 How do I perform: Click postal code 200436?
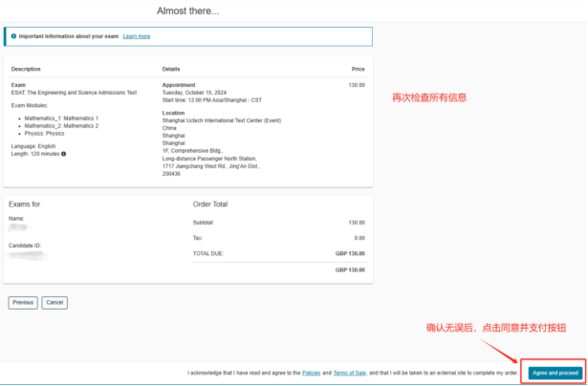pyautogui.click(x=171, y=174)
